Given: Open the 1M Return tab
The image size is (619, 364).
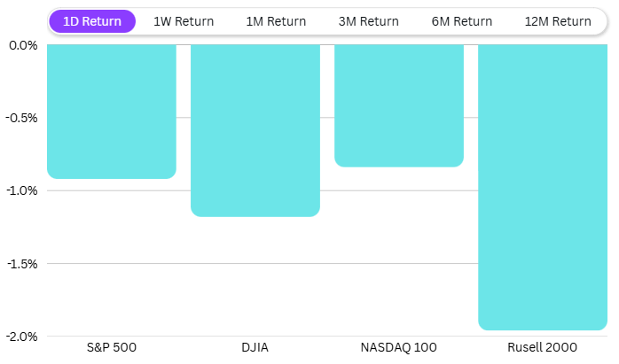Looking at the screenshot, I should tap(276, 21).
